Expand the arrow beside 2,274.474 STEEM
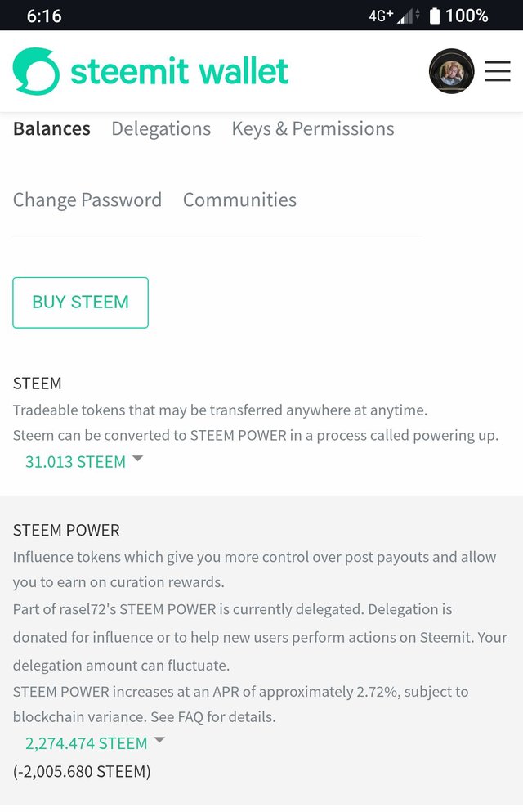 [159, 740]
